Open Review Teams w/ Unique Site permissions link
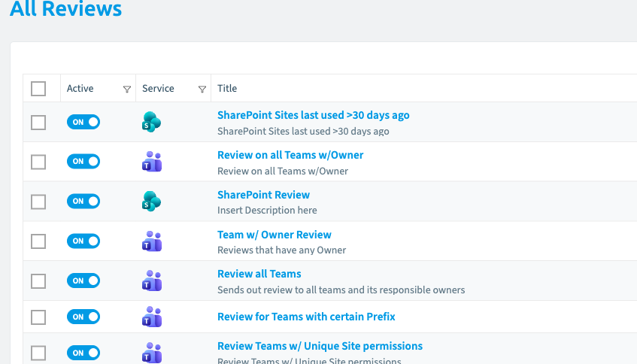This screenshot has height=364, width=637. click(x=320, y=346)
